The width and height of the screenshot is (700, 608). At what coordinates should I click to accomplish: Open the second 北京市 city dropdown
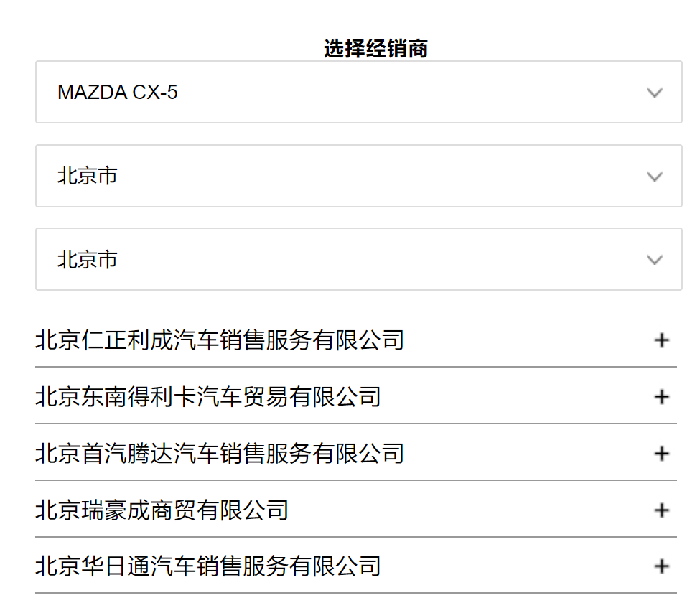coord(357,259)
